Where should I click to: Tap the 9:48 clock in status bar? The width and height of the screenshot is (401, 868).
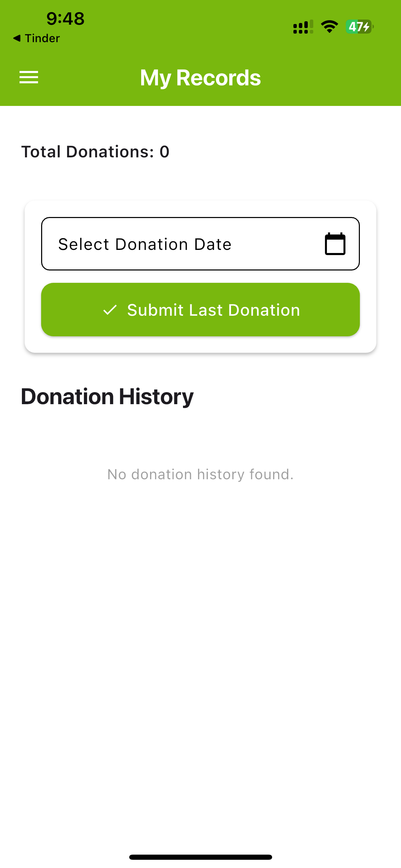click(65, 19)
